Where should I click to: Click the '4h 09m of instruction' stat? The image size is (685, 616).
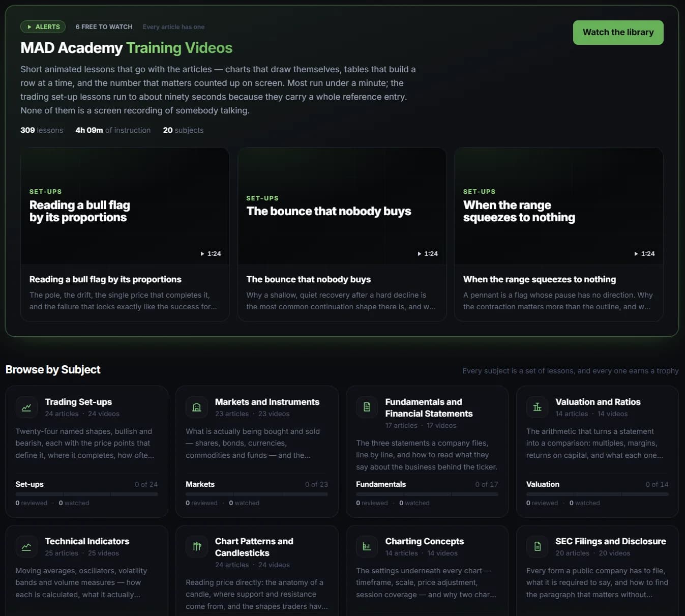click(113, 130)
